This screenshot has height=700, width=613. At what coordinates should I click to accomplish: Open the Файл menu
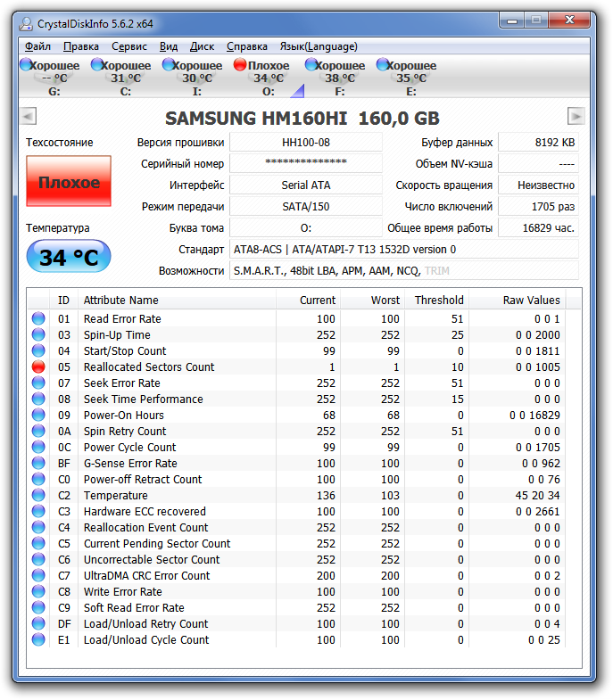tap(37, 46)
